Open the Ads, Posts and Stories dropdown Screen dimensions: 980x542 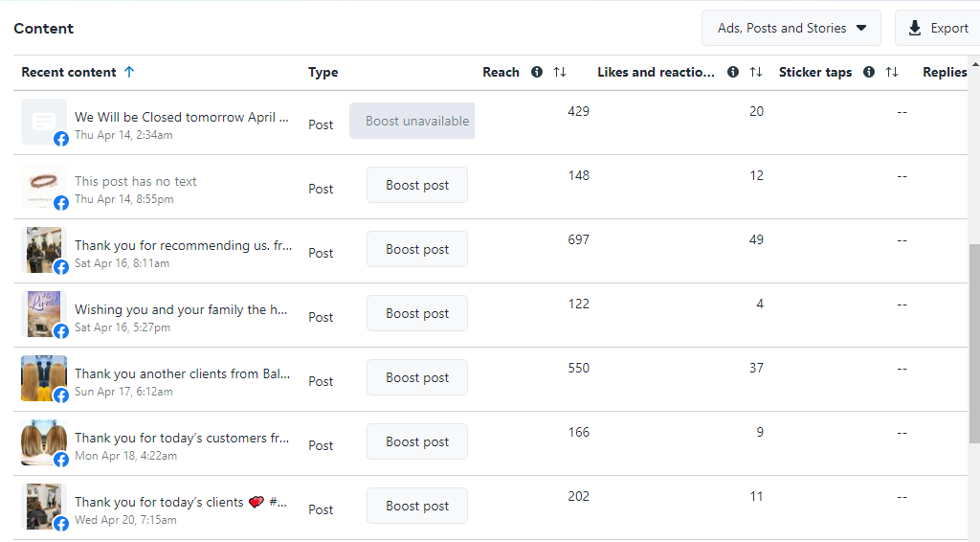point(791,28)
